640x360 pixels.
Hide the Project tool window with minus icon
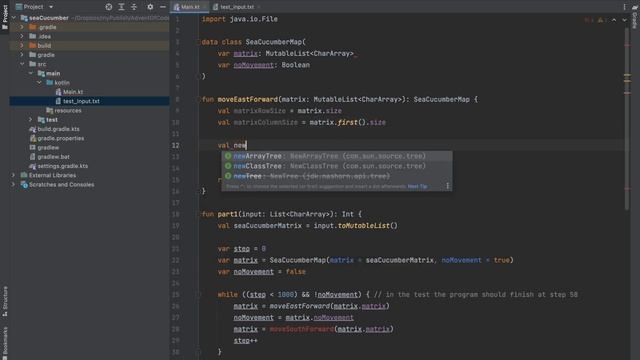click(163, 7)
